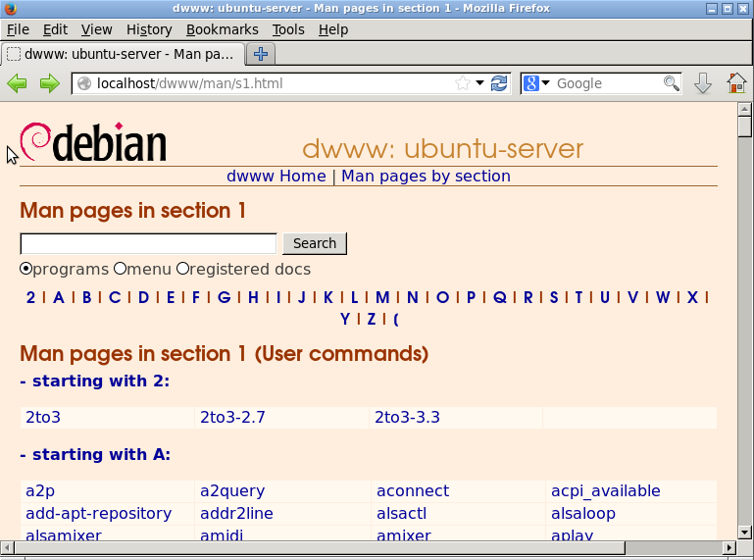Open the downloads arrow icon
This screenshot has height=560, width=754.
pyautogui.click(x=703, y=83)
